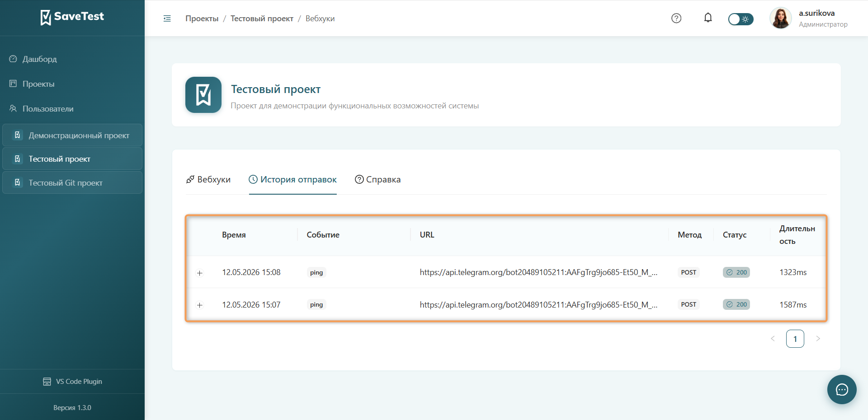Click the a.surikova profile avatar
Image resolution: width=868 pixels, height=420 pixels.
point(781,19)
